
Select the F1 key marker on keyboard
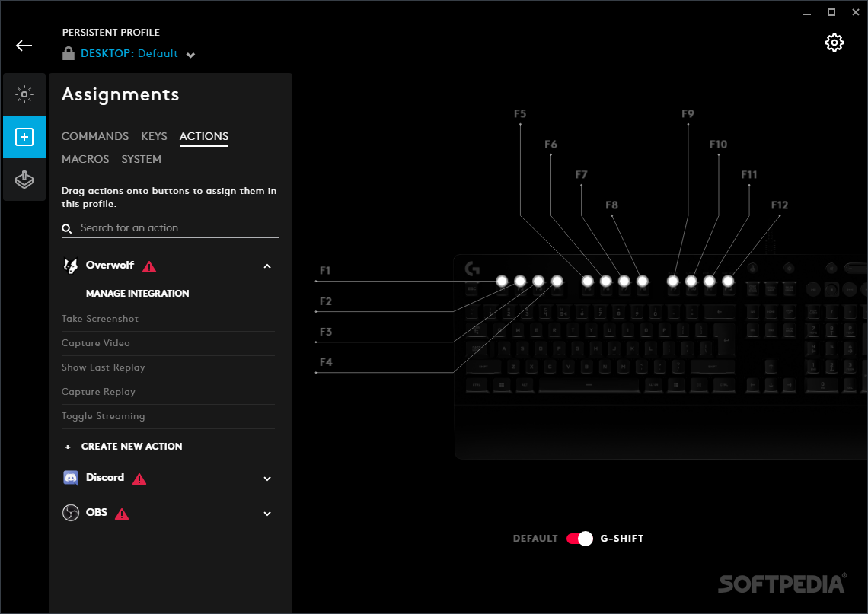coord(502,281)
